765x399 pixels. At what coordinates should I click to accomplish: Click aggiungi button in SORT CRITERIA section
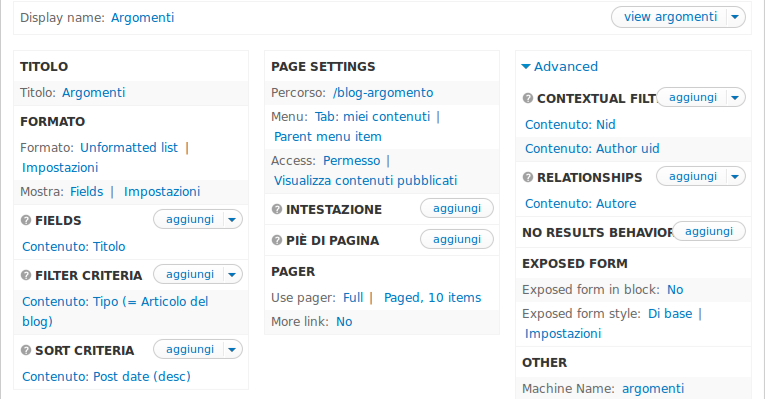189,350
